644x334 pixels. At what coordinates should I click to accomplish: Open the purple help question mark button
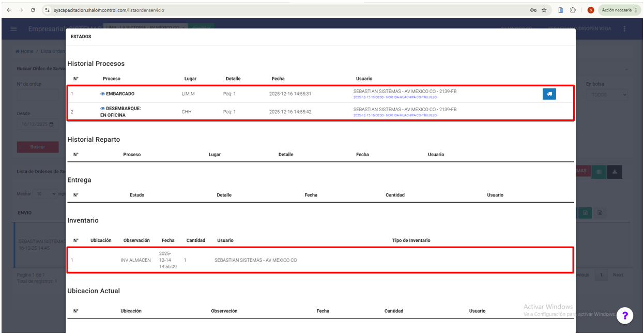(625, 315)
